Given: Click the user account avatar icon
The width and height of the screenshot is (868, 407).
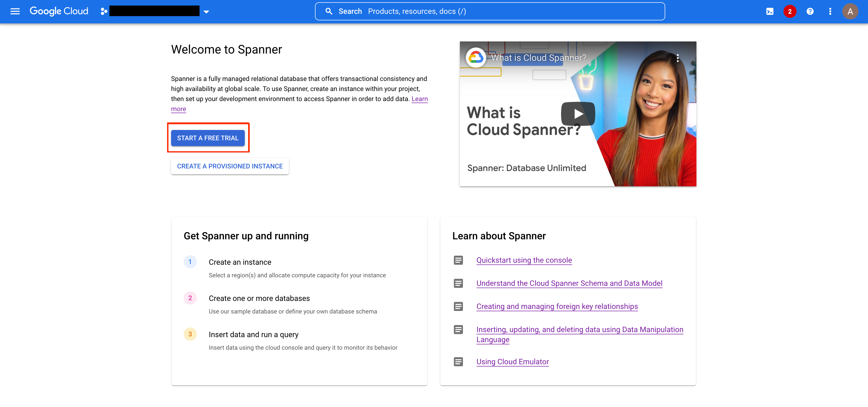Looking at the screenshot, I should (x=850, y=11).
